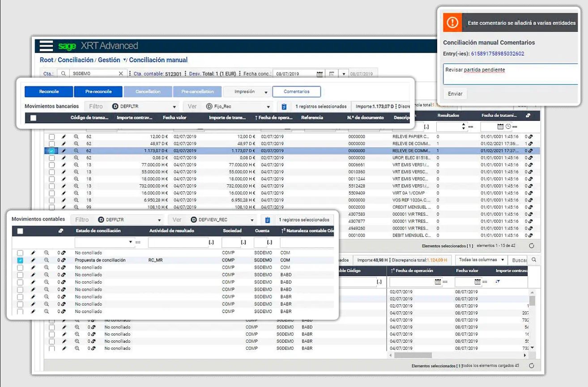Check the checkbox for the 12,00 D € row
588x387 pixels.
pyautogui.click(x=52, y=136)
